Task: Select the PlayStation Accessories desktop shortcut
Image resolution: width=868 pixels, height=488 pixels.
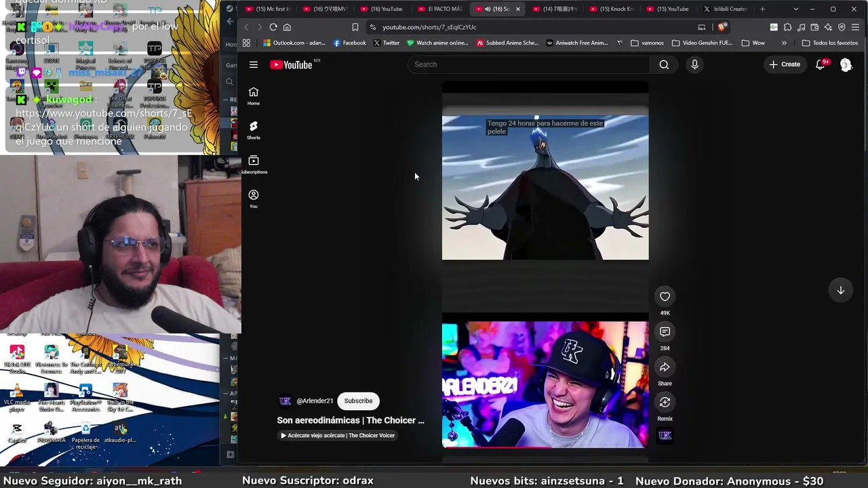Action: 85,396
